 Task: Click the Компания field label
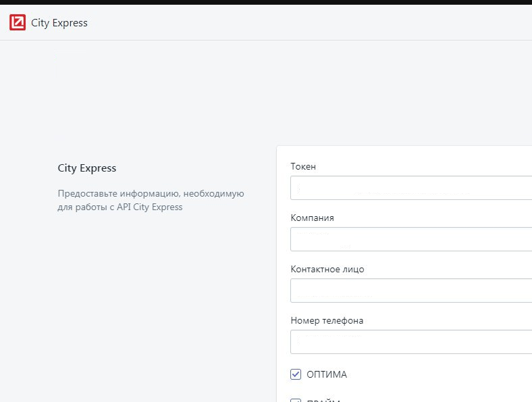tap(312, 218)
